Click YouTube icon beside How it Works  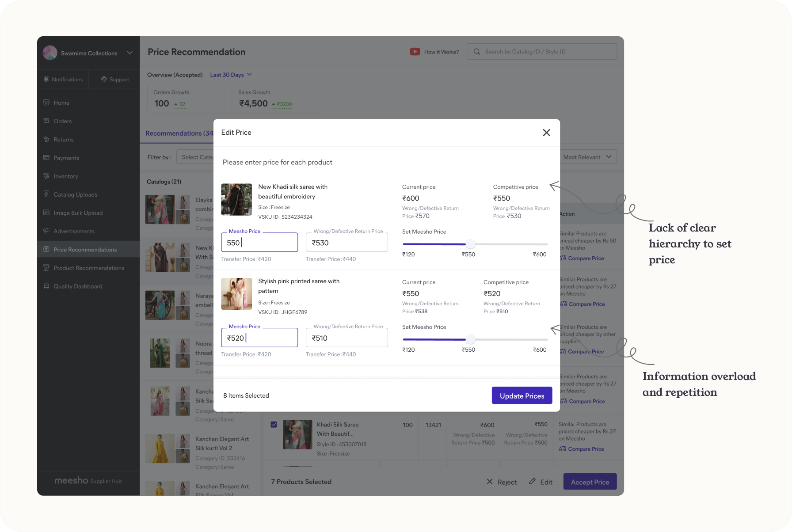415,52
